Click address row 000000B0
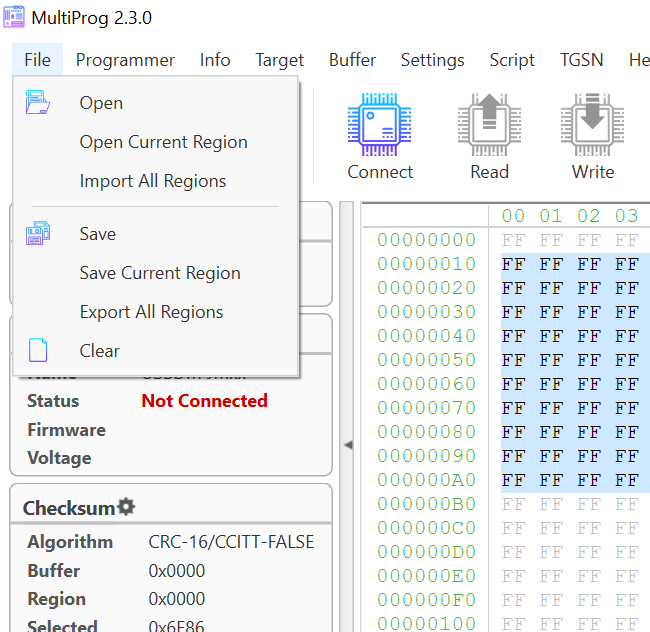The height and width of the screenshot is (632, 650). [x=426, y=504]
